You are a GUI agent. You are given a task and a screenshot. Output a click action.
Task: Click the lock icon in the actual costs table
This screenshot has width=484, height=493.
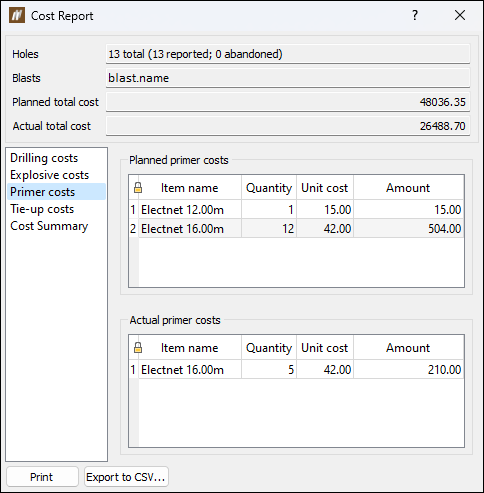pyautogui.click(x=138, y=348)
